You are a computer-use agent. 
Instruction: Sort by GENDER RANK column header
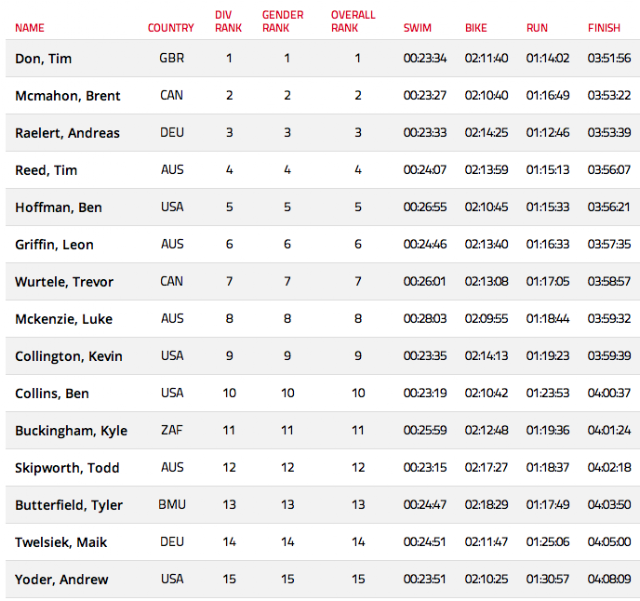coord(283,22)
